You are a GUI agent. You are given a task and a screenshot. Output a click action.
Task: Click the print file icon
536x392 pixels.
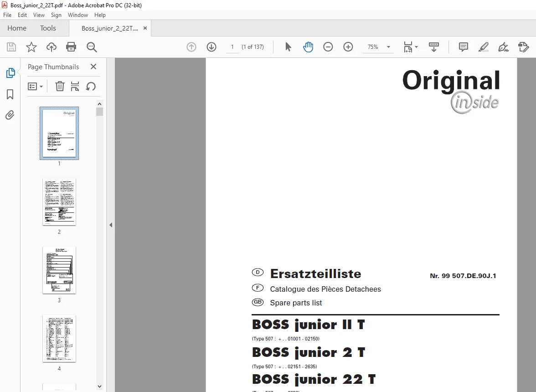[71, 47]
